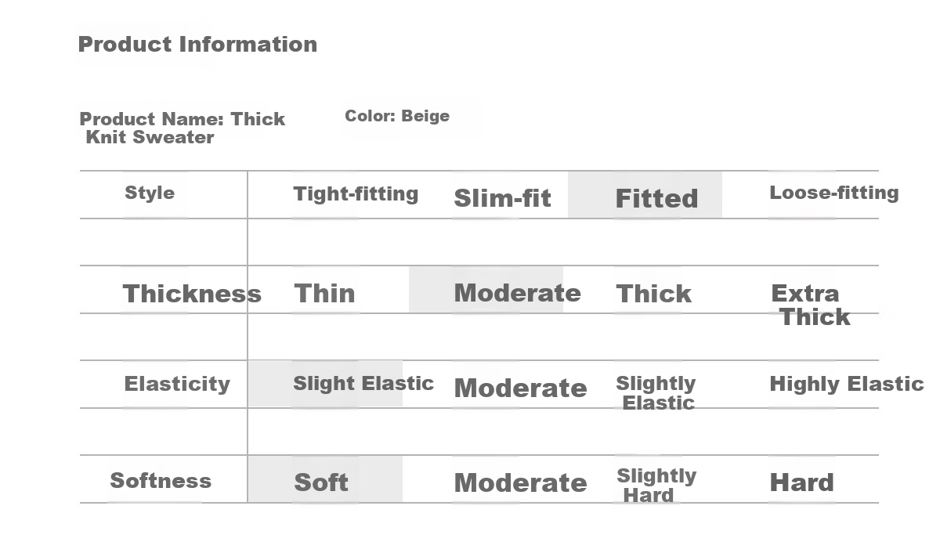Screen dimensions: 940x560
Task: Click the Product Name Thick Knit Sweater text
Action: [183, 128]
